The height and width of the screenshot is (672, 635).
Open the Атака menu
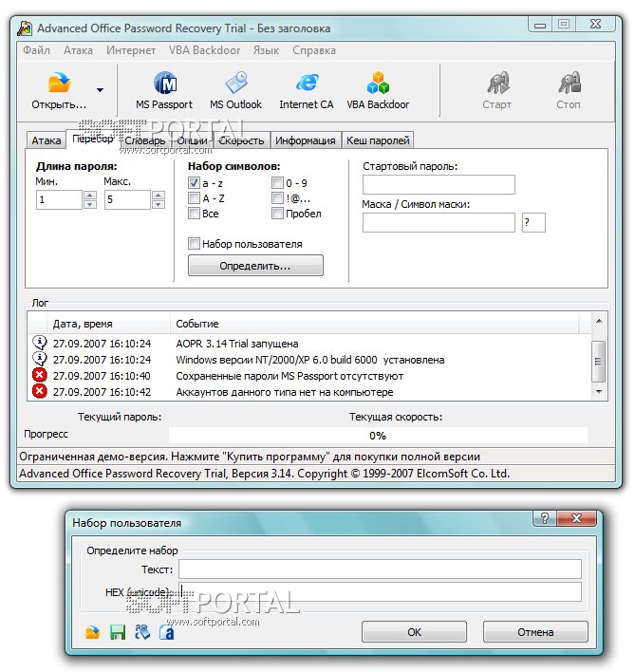click(79, 50)
